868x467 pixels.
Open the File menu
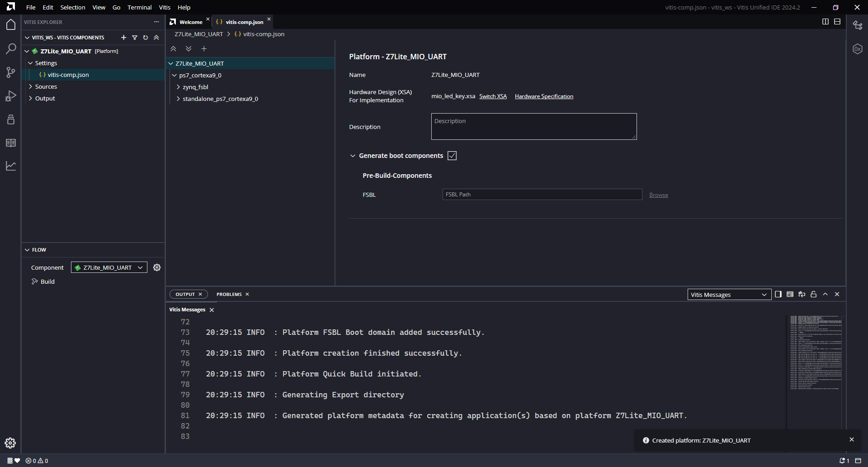31,7
